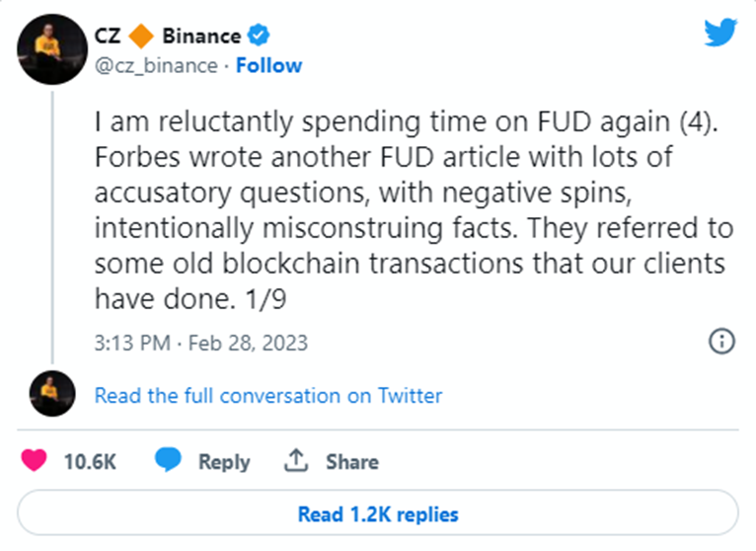Like the tweet with the heart icon

(34, 461)
